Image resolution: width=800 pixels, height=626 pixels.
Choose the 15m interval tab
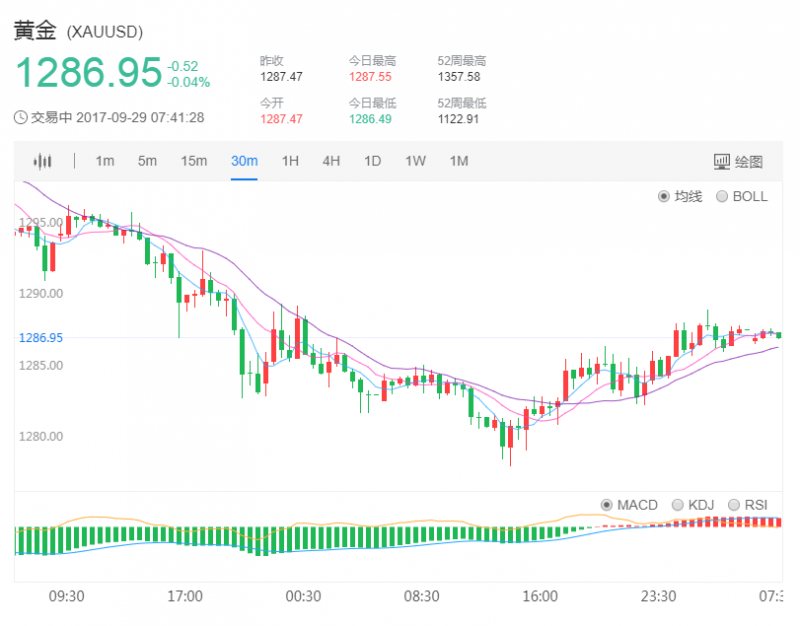pos(194,161)
